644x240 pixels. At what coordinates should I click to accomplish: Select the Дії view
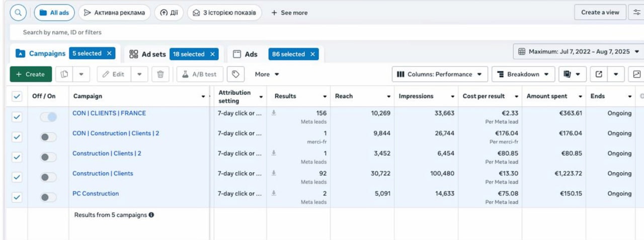pyautogui.click(x=169, y=13)
